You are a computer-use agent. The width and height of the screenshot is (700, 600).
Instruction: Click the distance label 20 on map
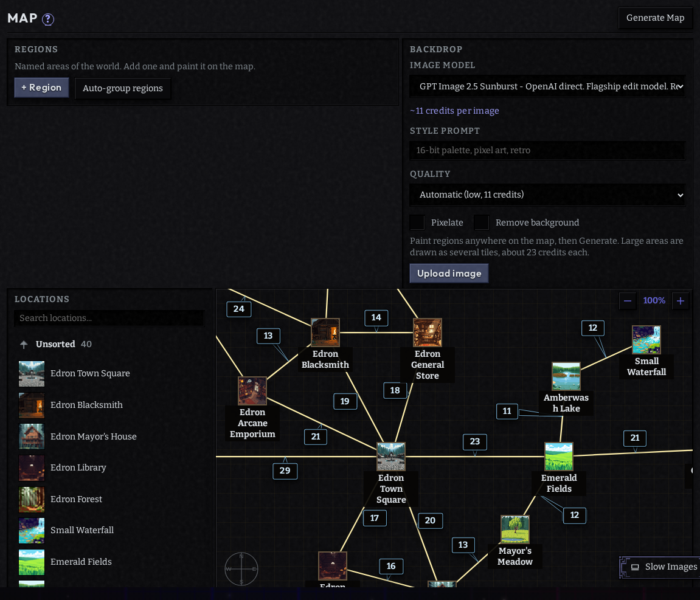point(430,520)
